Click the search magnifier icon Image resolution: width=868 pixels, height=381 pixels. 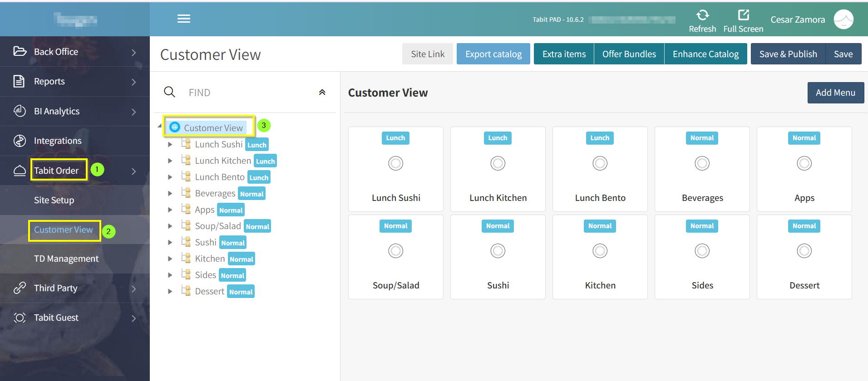coord(169,92)
